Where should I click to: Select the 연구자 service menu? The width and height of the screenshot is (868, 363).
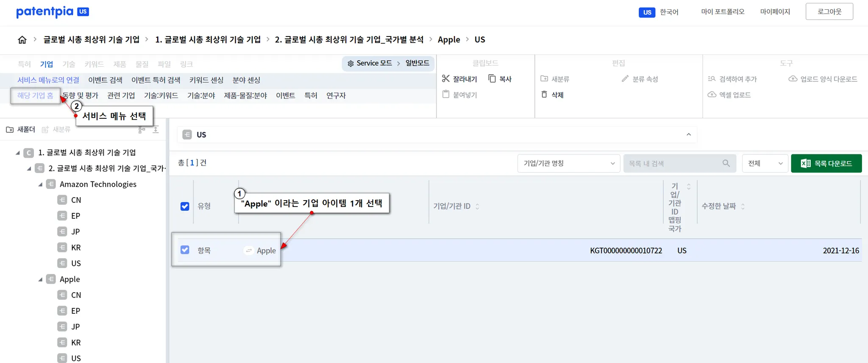[336, 95]
